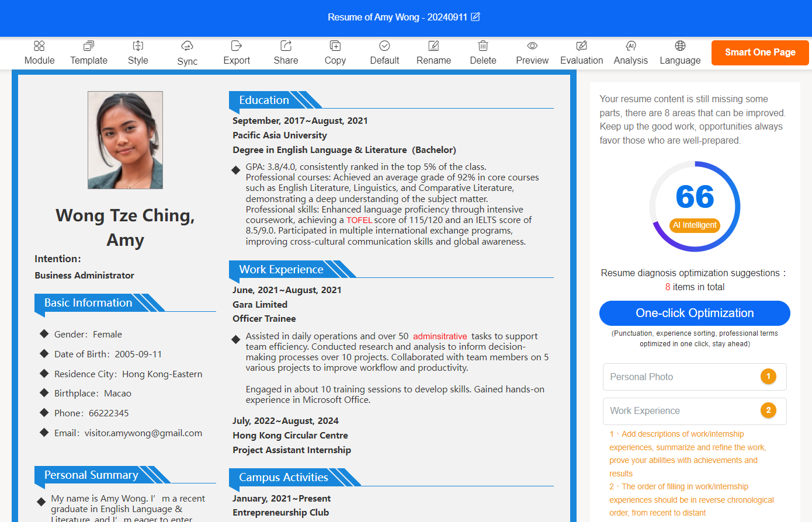Set resume as Default with checkmark icon
This screenshot has width=812, height=522.
pos(384,46)
